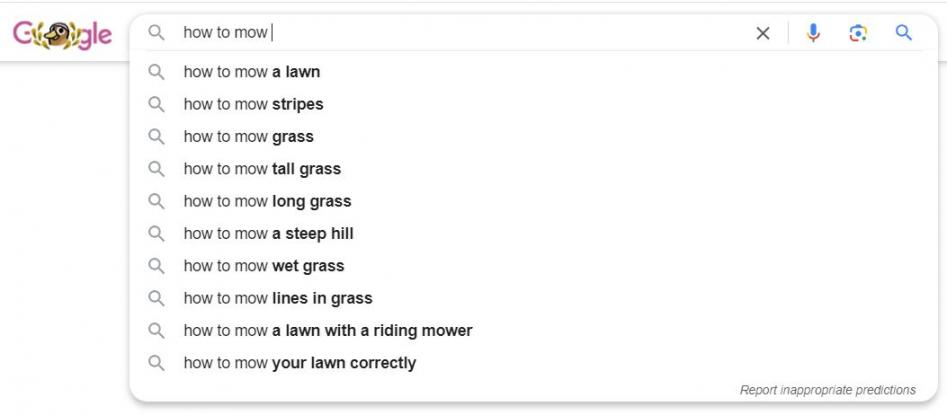Choose 'how to mow your lawn correctly'
Screen dimensions: 947x415
(300, 363)
